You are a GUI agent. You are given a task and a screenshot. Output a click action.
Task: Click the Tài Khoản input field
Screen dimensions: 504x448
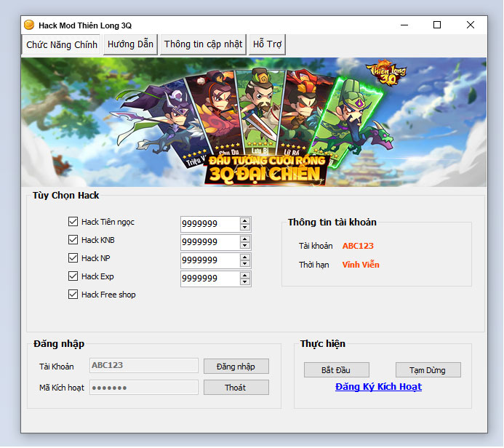[144, 365]
